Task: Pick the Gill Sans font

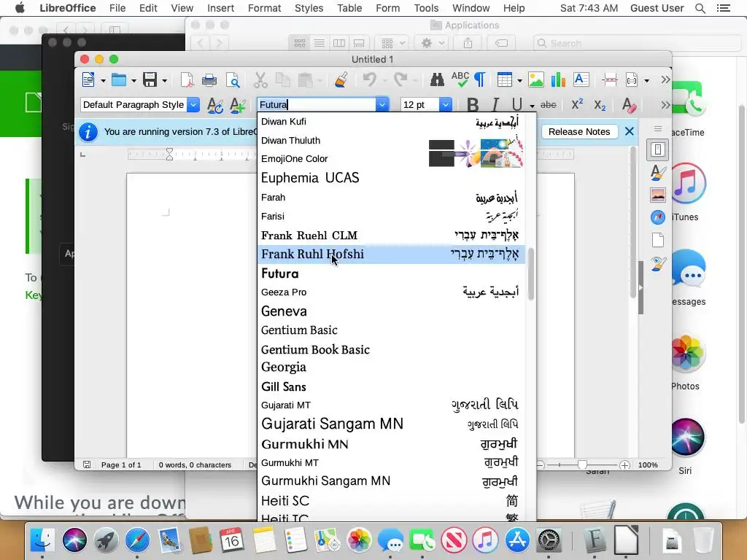Action: tap(391, 386)
